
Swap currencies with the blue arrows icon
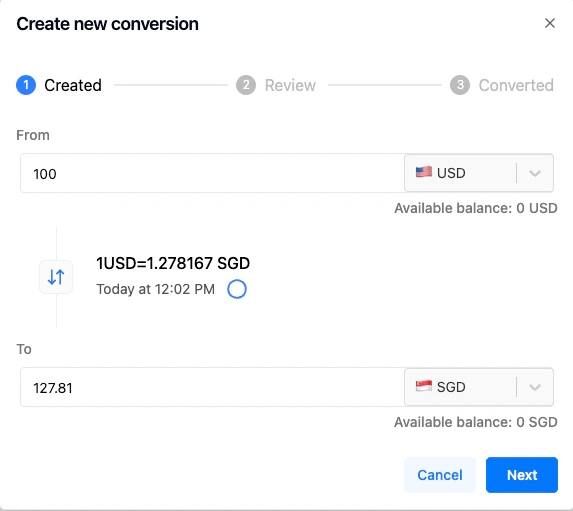pos(56,277)
